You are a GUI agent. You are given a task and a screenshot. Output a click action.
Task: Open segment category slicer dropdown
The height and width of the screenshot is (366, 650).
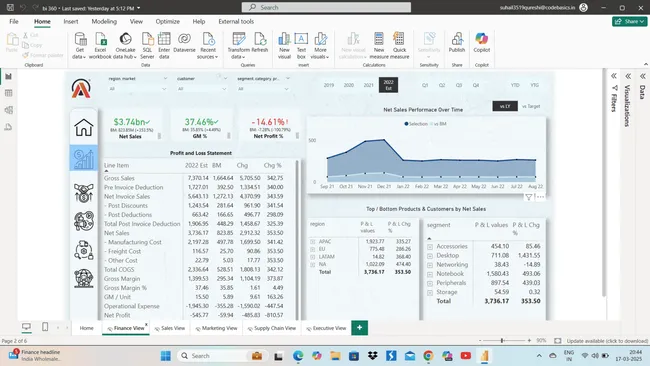(x=286, y=89)
